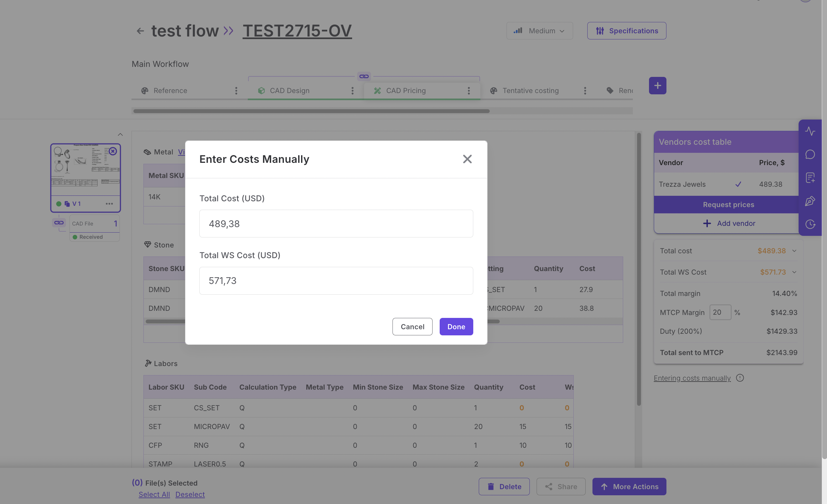Click the back arrow beside test flow

coord(140,31)
